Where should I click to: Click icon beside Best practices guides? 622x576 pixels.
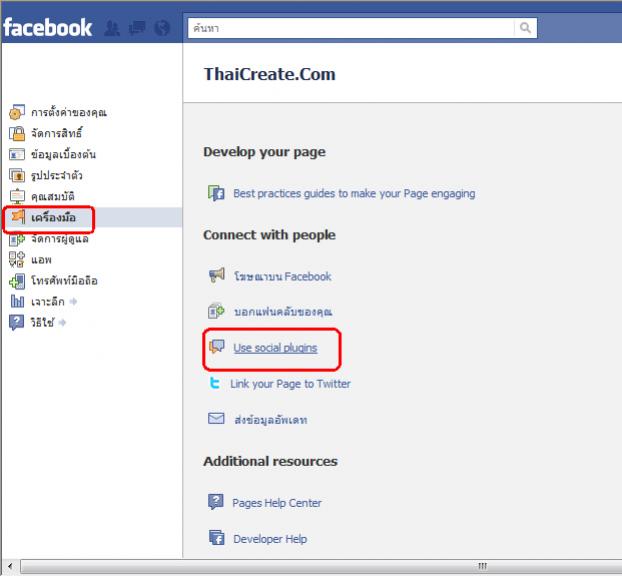click(216, 193)
